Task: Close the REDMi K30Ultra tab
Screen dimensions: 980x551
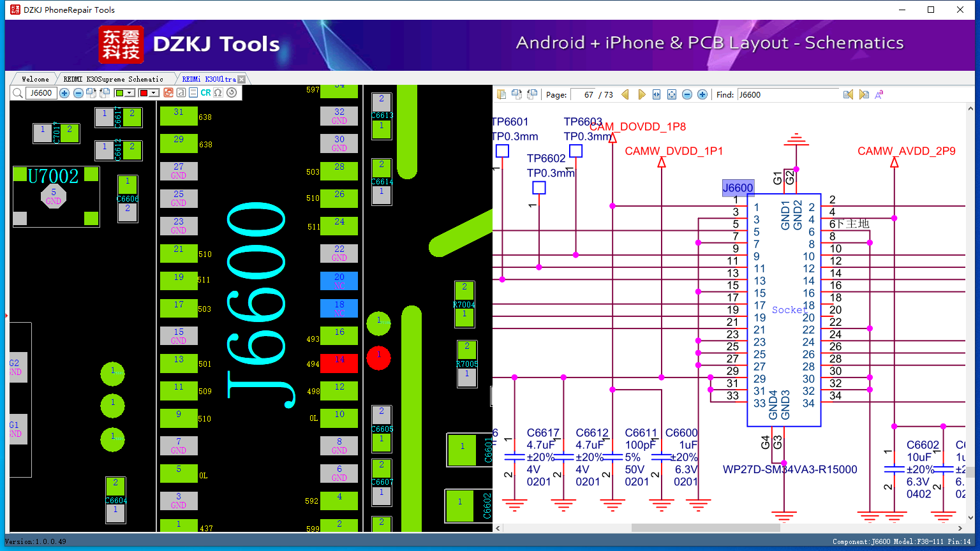Action: tap(241, 80)
